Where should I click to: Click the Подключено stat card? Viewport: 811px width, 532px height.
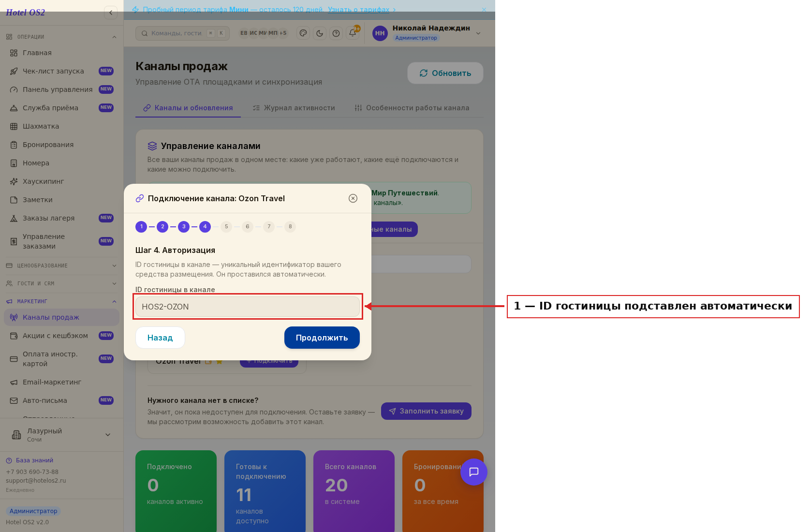tap(176, 491)
